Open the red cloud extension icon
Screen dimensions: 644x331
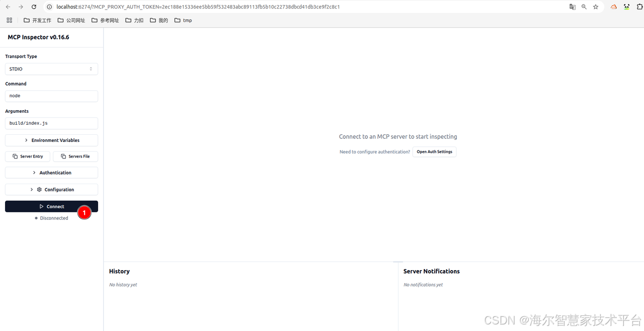[x=614, y=7]
